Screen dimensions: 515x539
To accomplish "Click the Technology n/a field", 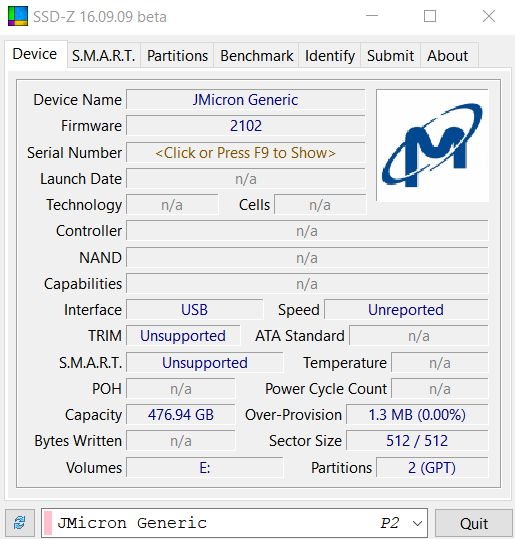I will [x=172, y=205].
